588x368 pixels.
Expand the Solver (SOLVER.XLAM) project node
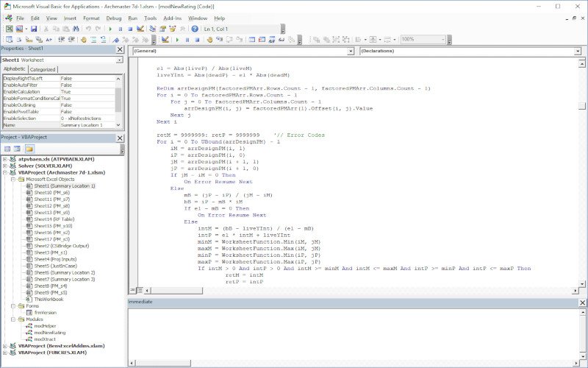click(5, 166)
